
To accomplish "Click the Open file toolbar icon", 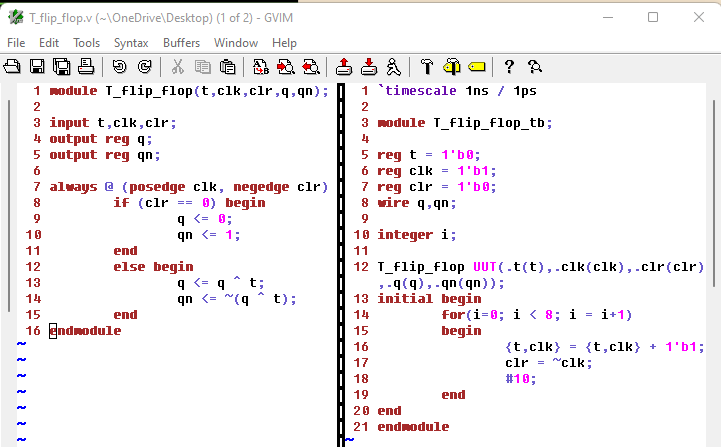I will tap(12, 67).
